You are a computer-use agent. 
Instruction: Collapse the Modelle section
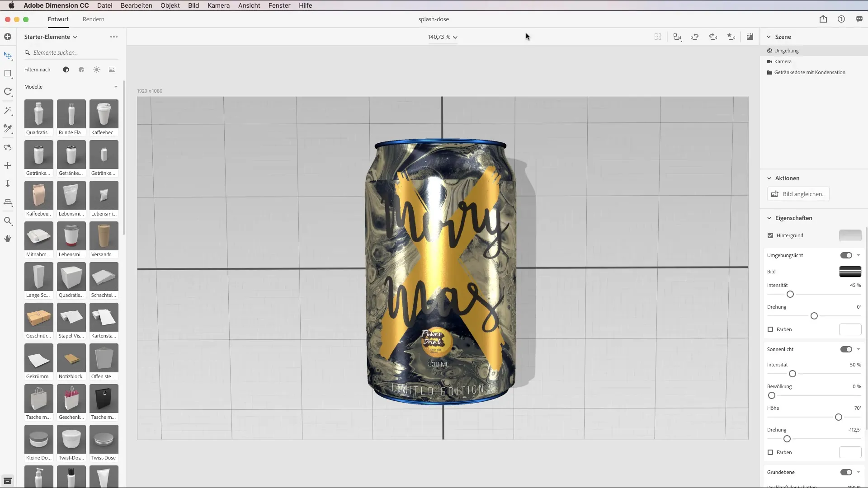(116, 87)
